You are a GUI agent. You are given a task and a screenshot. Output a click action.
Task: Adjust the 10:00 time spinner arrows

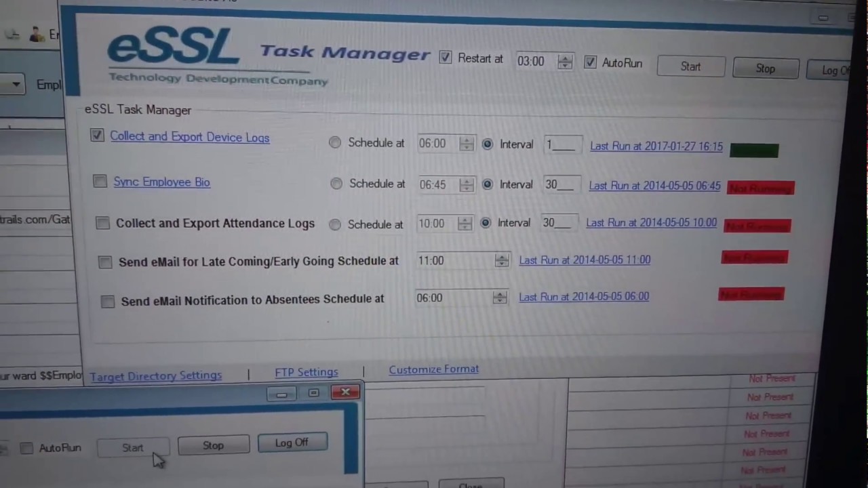465,224
